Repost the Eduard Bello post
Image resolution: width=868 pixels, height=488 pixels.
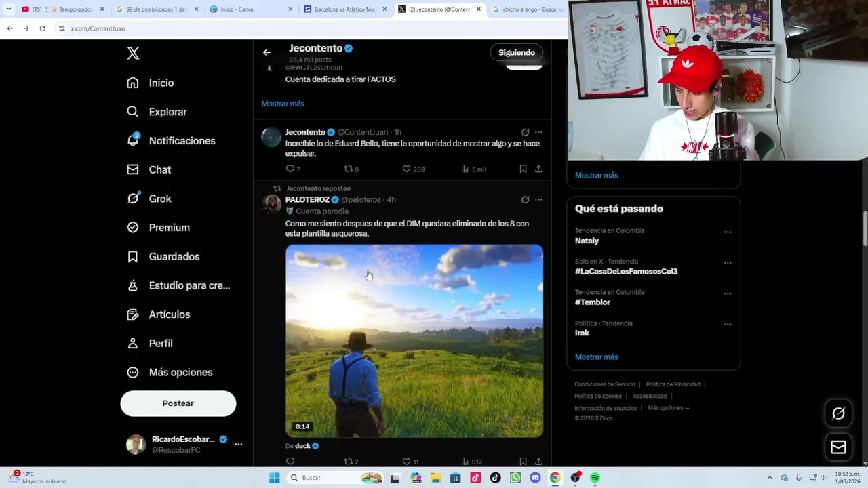349,169
